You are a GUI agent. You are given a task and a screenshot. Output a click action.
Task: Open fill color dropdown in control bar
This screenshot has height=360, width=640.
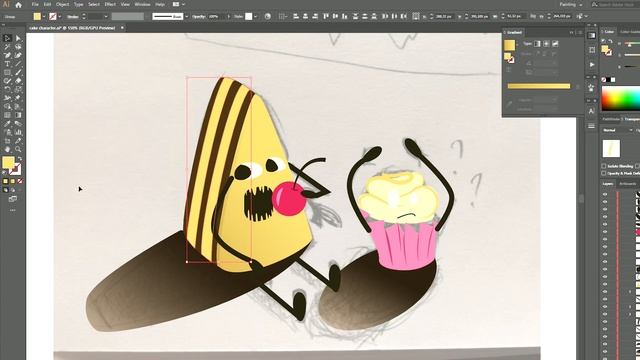(x=44, y=16)
